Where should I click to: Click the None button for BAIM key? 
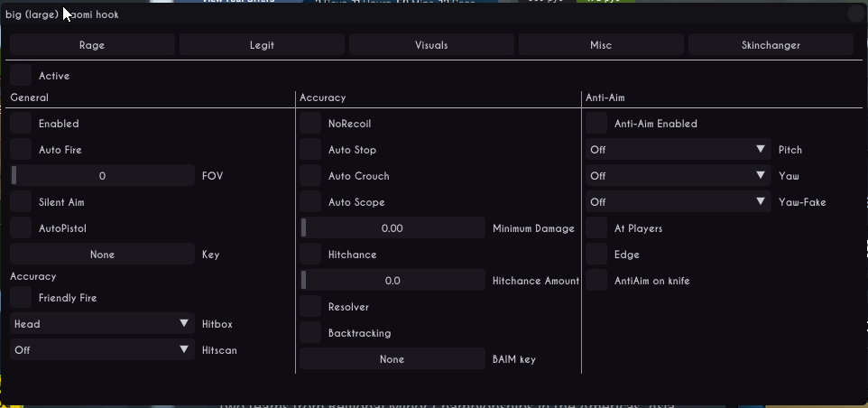(x=392, y=359)
